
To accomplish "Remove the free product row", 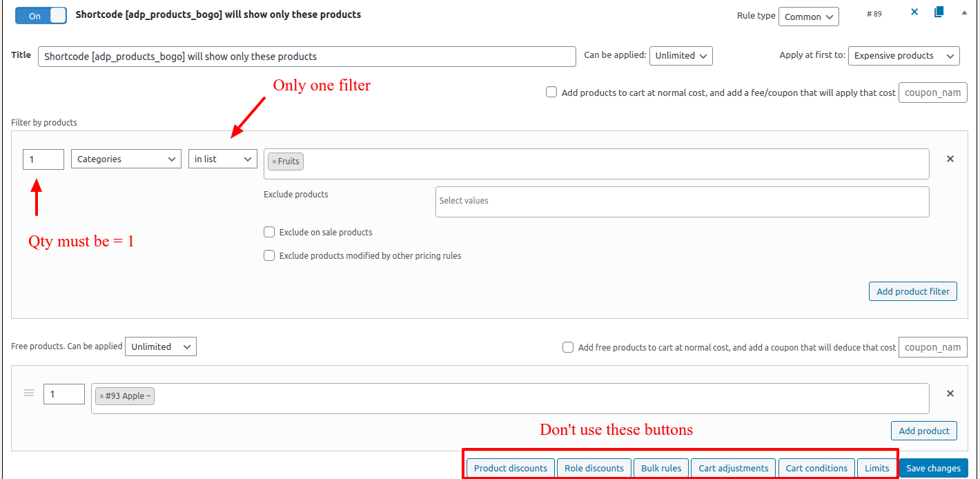I will tap(950, 393).
